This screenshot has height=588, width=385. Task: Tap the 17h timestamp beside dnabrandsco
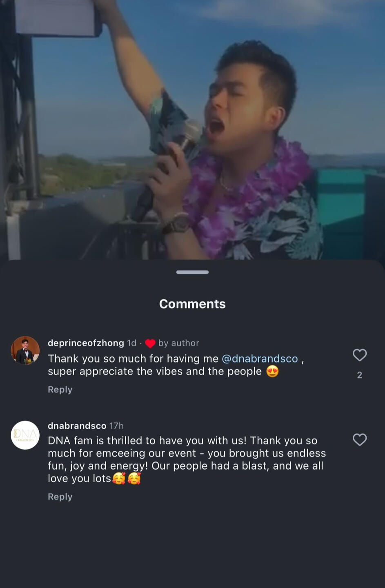point(116,426)
